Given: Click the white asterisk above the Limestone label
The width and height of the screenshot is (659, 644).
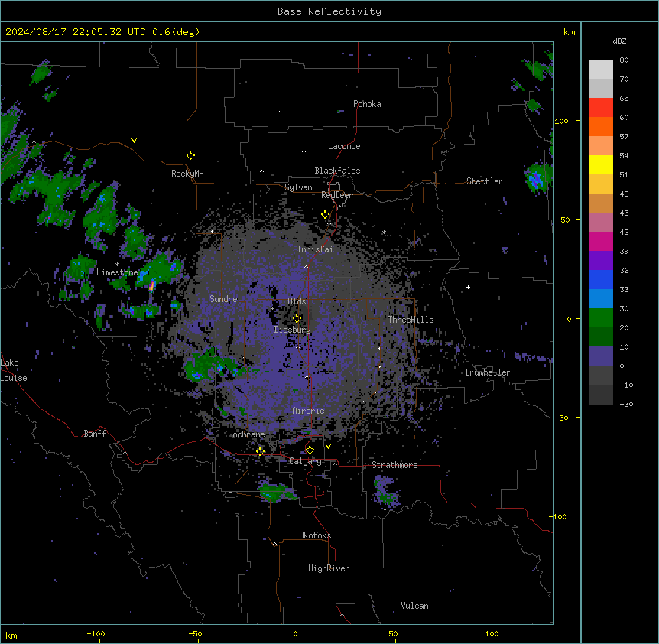Looking at the screenshot, I should coord(117,265).
